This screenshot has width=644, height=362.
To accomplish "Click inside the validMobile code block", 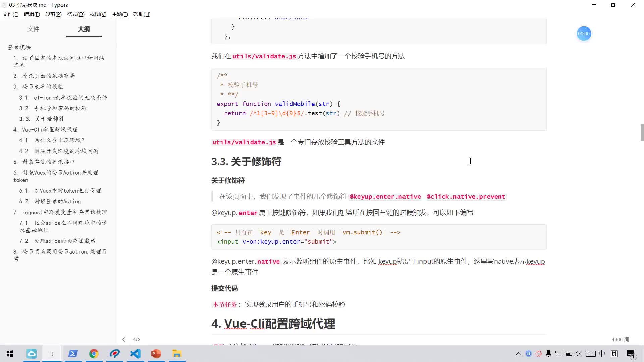I will click(379, 99).
